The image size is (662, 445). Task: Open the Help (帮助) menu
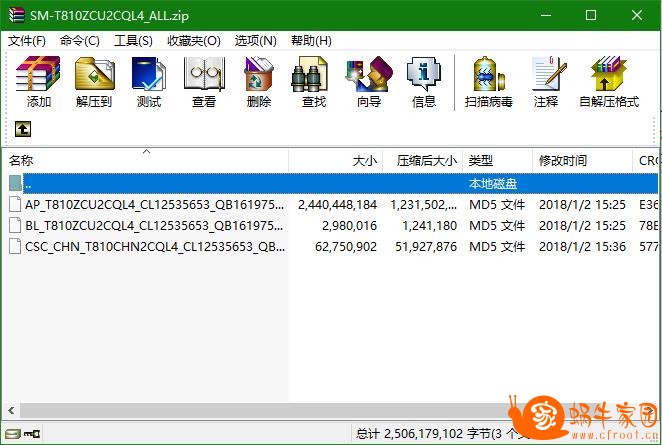click(x=311, y=41)
